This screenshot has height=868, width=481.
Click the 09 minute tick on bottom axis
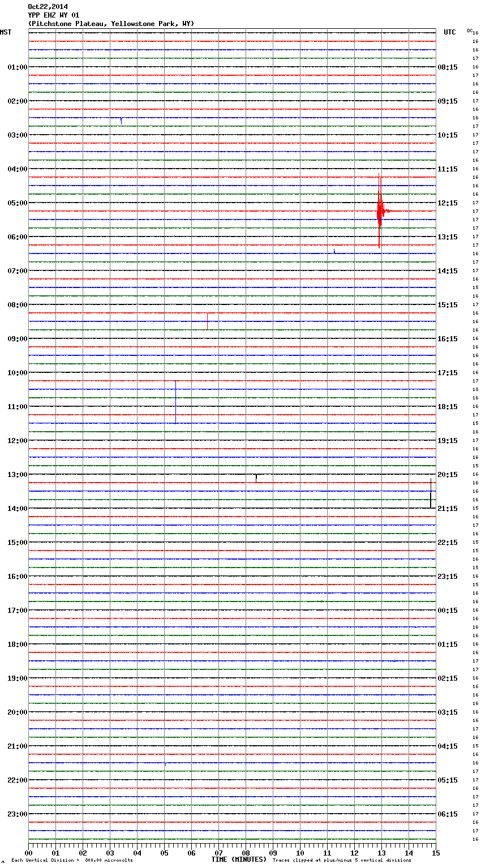(x=273, y=853)
